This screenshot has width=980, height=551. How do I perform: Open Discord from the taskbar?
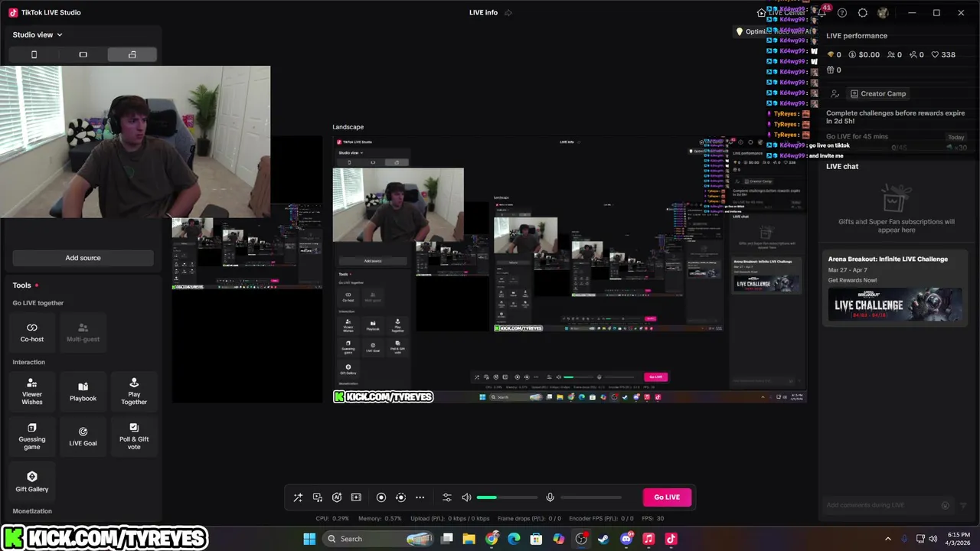tap(626, 539)
